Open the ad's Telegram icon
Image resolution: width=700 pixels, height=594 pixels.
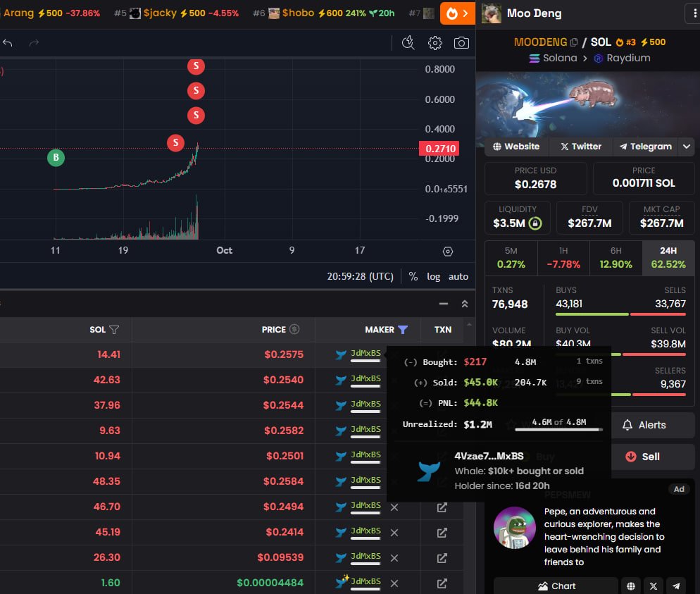click(676, 586)
